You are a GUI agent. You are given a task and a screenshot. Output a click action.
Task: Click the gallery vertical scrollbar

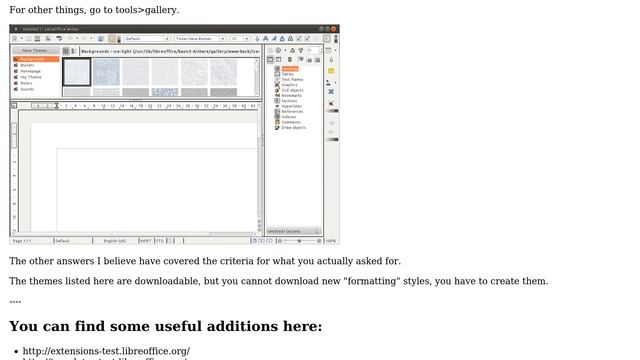click(257, 77)
